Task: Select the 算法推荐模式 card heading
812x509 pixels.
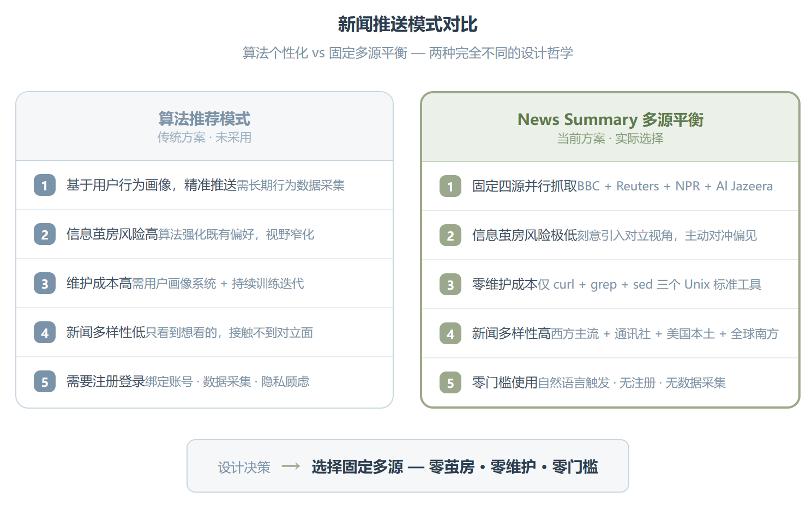Action: (204, 118)
